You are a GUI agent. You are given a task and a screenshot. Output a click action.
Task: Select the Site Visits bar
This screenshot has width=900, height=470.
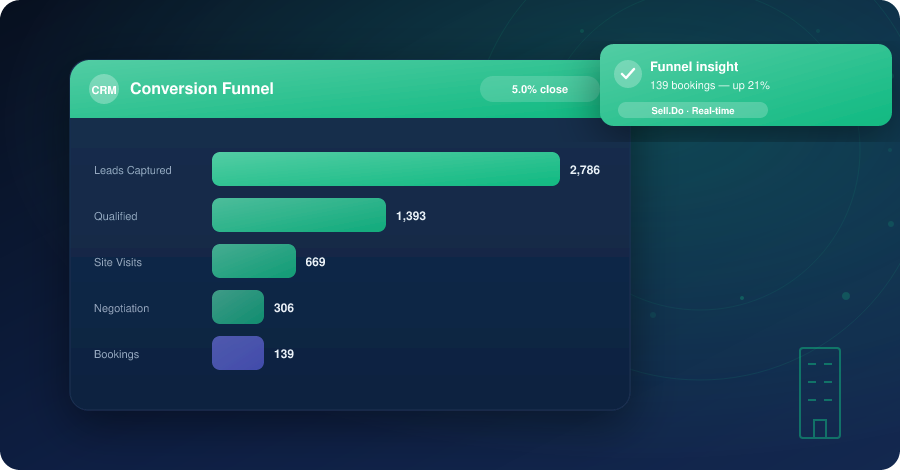tap(254, 261)
